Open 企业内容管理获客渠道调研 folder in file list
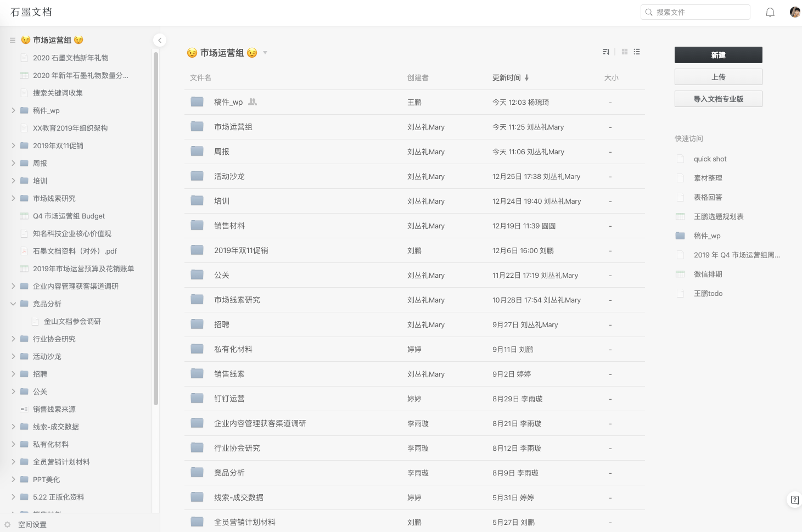Image resolution: width=802 pixels, height=532 pixels. coord(260,423)
